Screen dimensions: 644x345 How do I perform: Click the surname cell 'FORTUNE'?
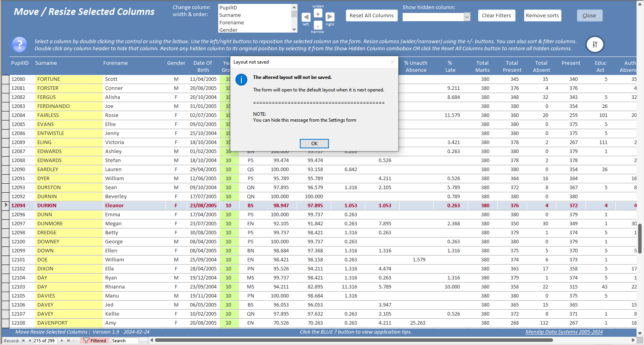[x=69, y=79]
